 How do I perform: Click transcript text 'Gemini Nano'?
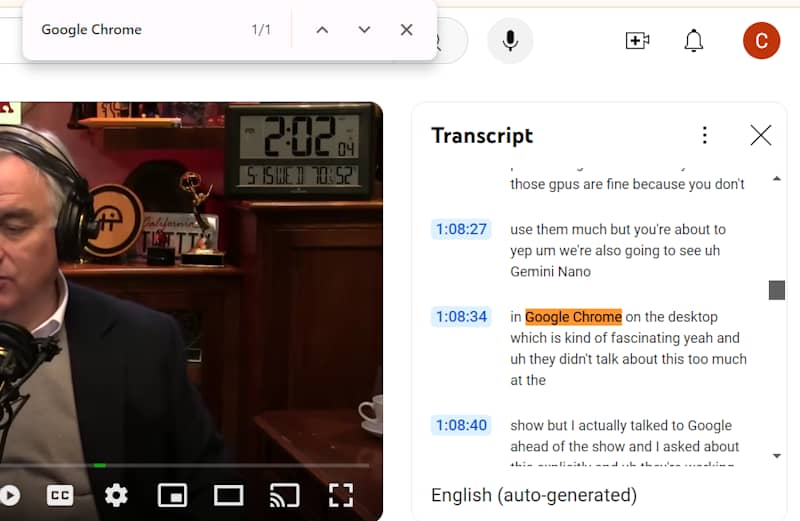coord(551,271)
